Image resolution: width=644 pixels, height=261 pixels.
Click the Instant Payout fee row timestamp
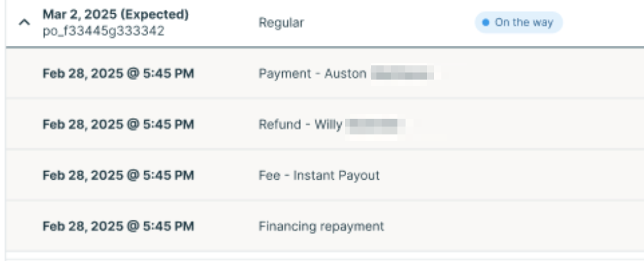pos(118,176)
